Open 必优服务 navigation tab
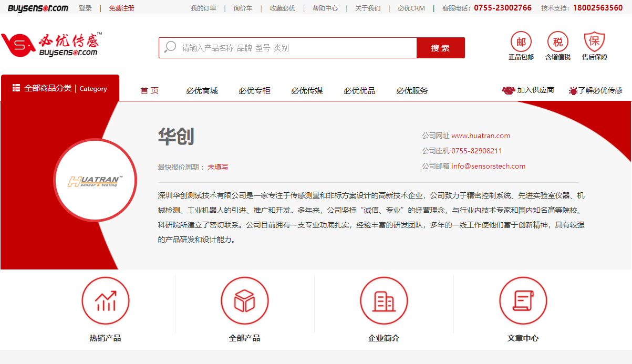632x364 pixels. (412, 90)
